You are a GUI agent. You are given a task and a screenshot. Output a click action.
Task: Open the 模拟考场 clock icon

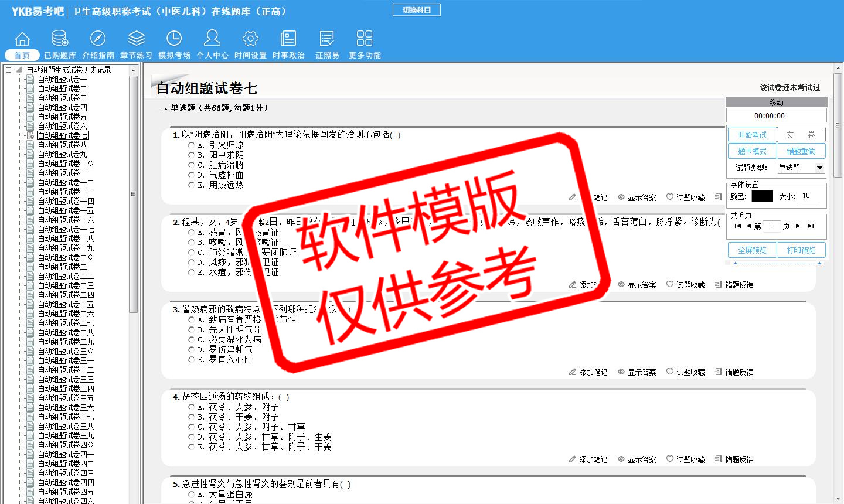click(174, 39)
